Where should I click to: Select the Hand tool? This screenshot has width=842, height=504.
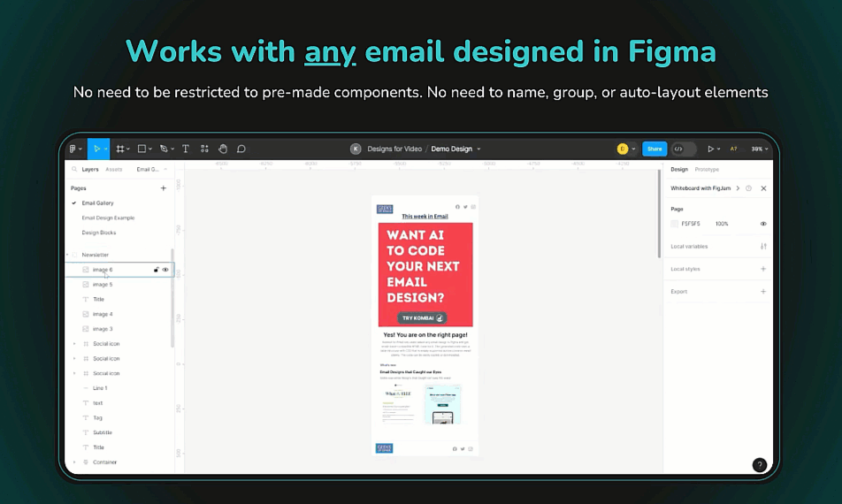point(223,149)
